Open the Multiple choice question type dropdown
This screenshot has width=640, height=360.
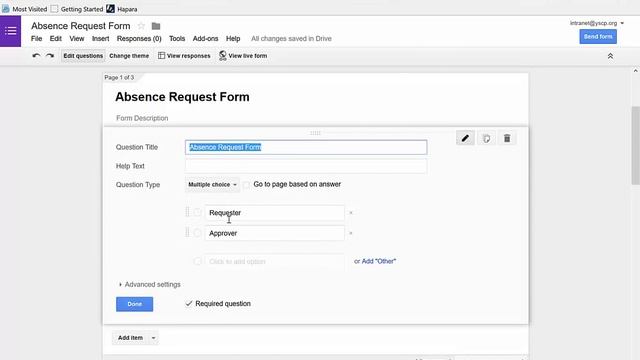[212, 184]
